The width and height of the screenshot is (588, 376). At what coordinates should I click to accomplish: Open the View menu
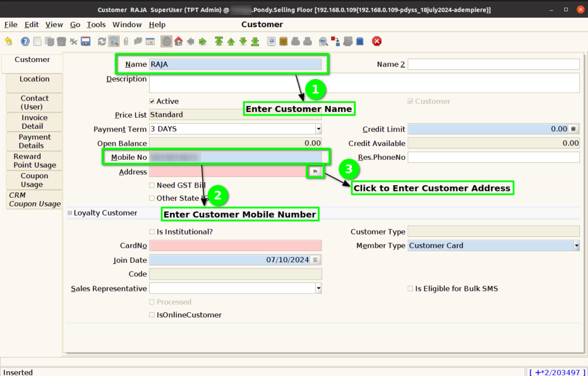point(54,25)
